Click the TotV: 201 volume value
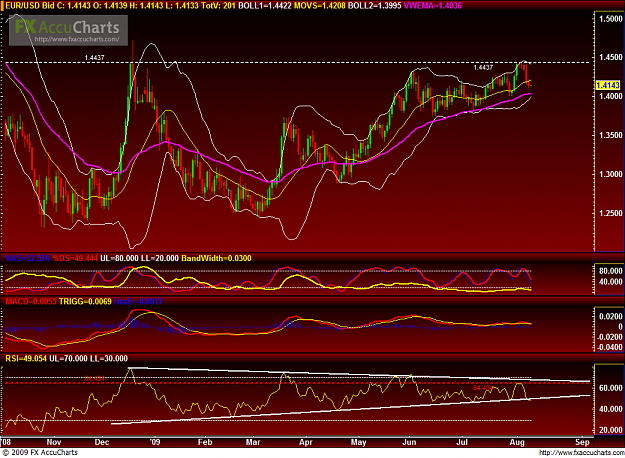 point(218,6)
